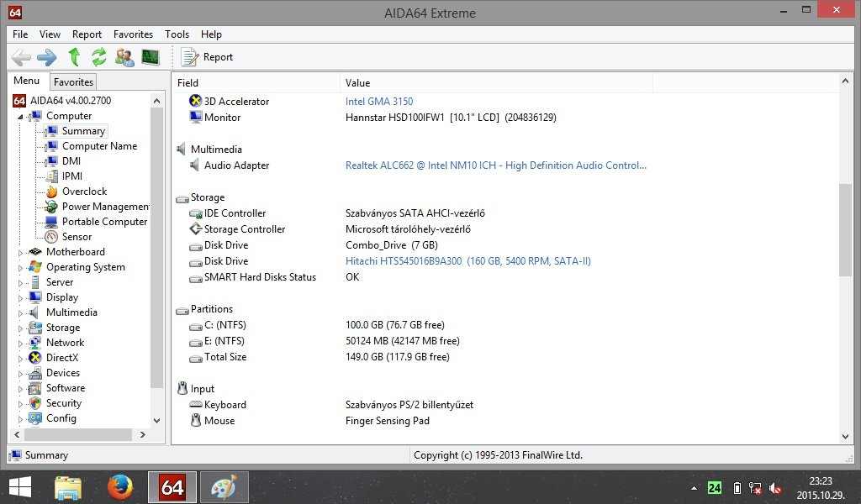The width and height of the screenshot is (861, 504).
Task: Open File Explorer from the taskbar
Action: tap(68, 487)
